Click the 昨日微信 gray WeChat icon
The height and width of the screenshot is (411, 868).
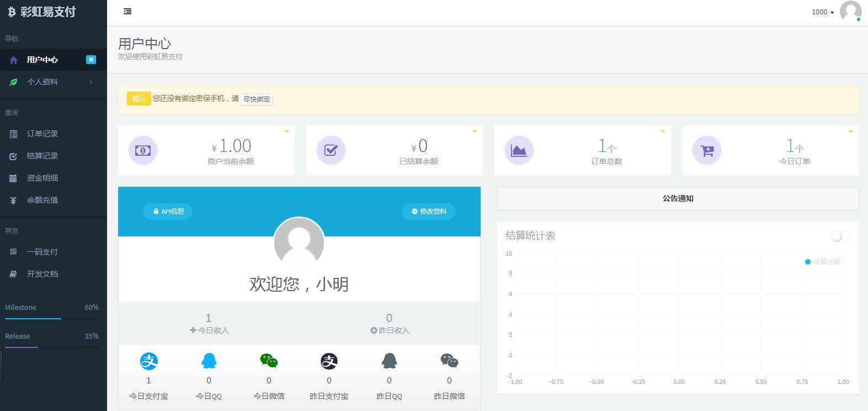pyautogui.click(x=449, y=361)
